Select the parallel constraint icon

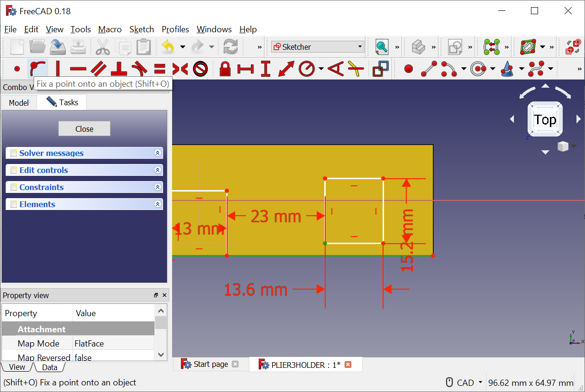pos(99,69)
